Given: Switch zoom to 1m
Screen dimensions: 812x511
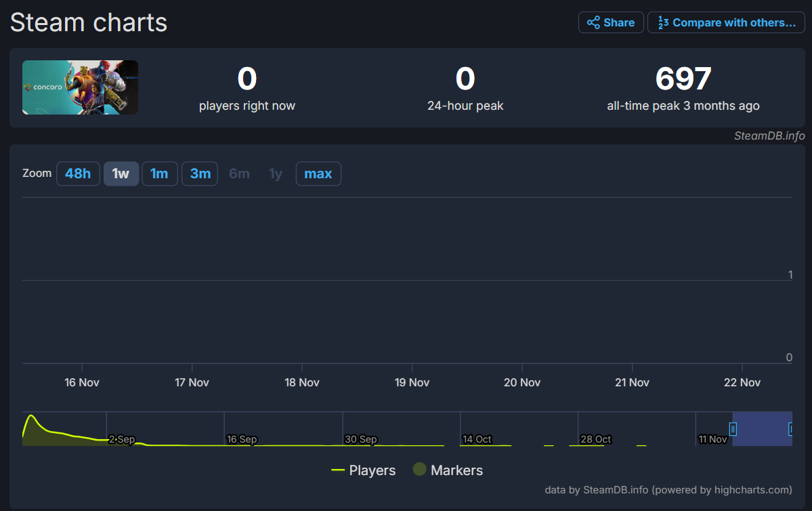Looking at the screenshot, I should point(160,173).
